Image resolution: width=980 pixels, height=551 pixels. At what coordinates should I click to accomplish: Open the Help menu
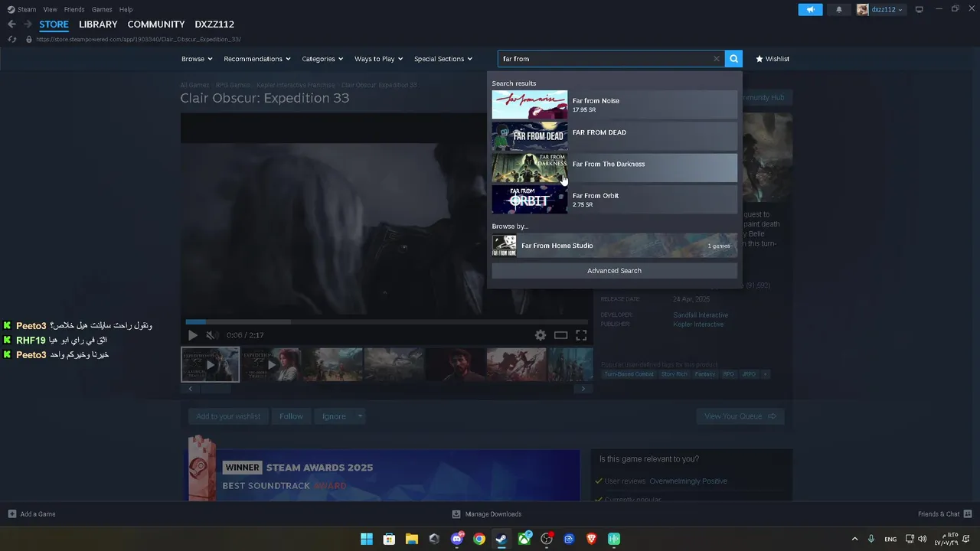coord(126,9)
